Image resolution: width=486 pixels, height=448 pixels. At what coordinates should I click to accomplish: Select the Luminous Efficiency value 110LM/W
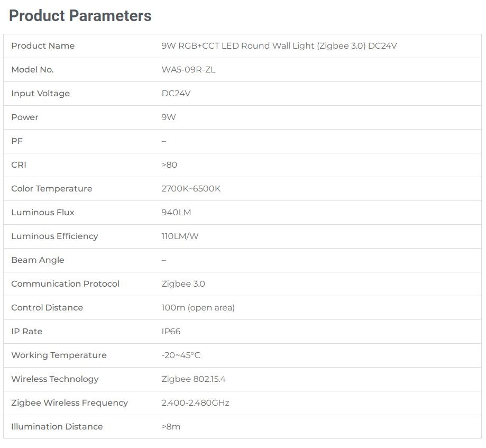pyautogui.click(x=180, y=236)
